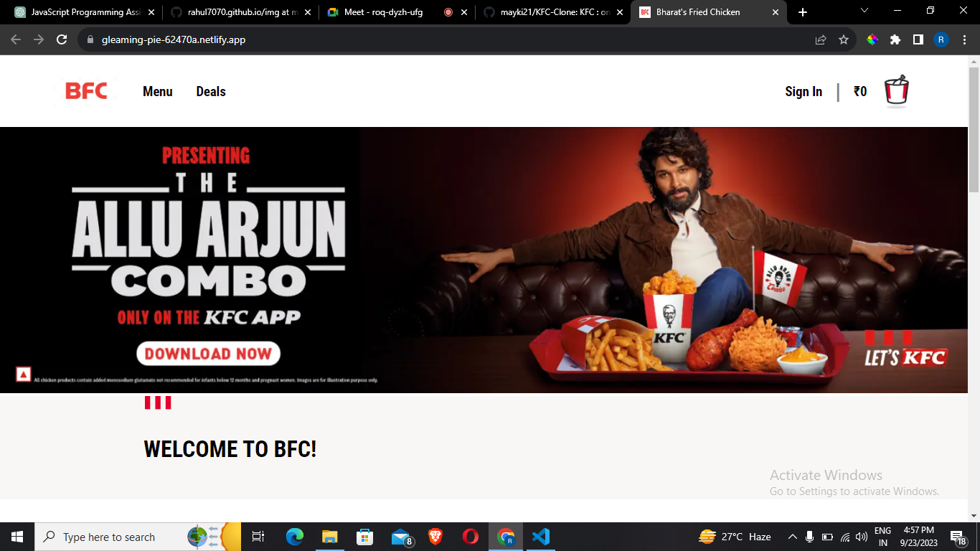Bookmark the page via the star icon
Image resolution: width=980 pixels, height=551 pixels.
[844, 40]
